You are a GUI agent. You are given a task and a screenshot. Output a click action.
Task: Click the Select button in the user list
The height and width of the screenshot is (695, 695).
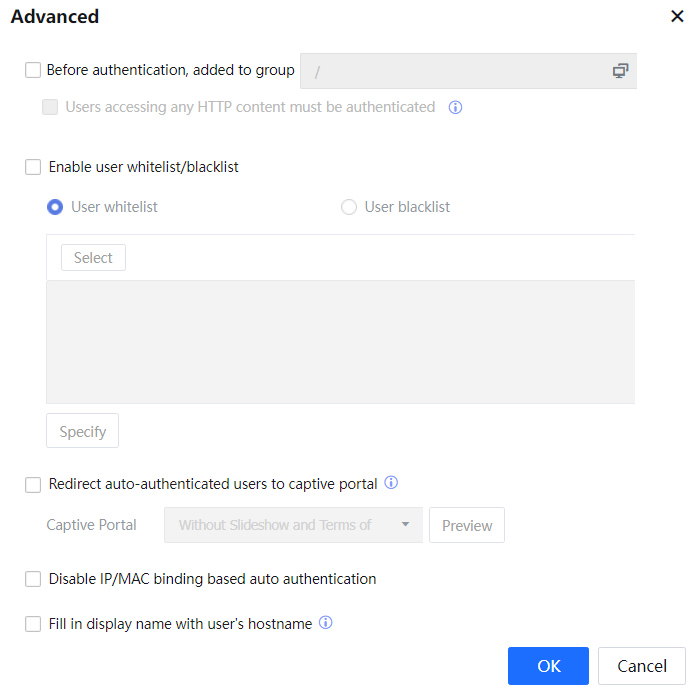pyautogui.click(x=93, y=258)
